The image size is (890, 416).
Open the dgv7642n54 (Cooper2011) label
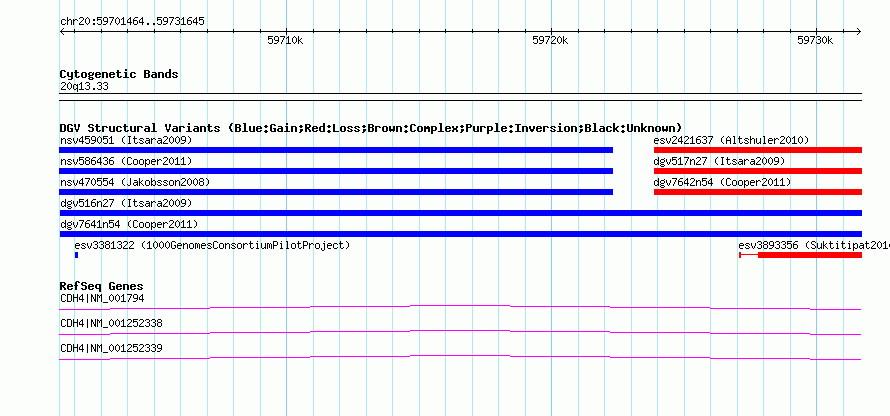click(x=722, y=182)
